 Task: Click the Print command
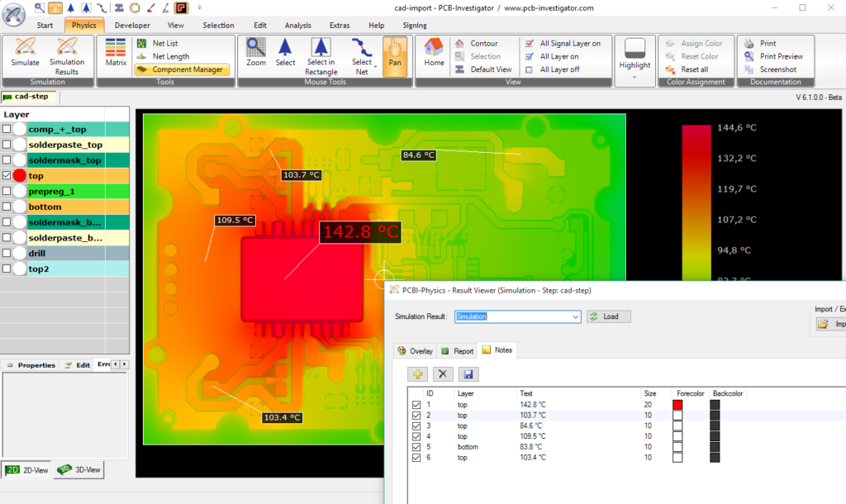(760, 43)
